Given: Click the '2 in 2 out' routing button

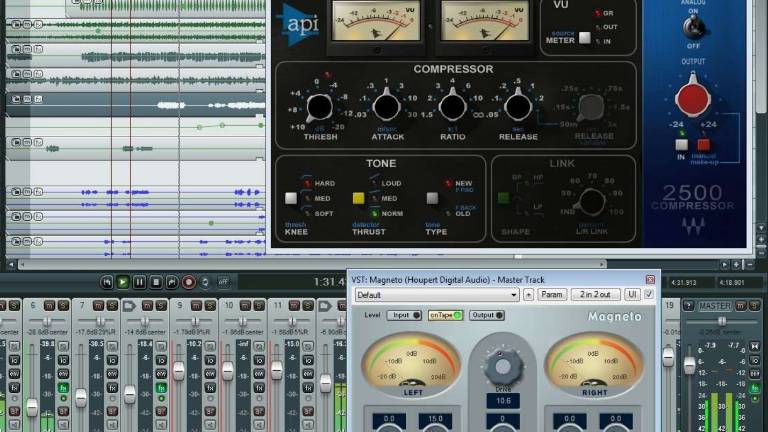Looking at the screenshot, I should click(x=595, y=295).
